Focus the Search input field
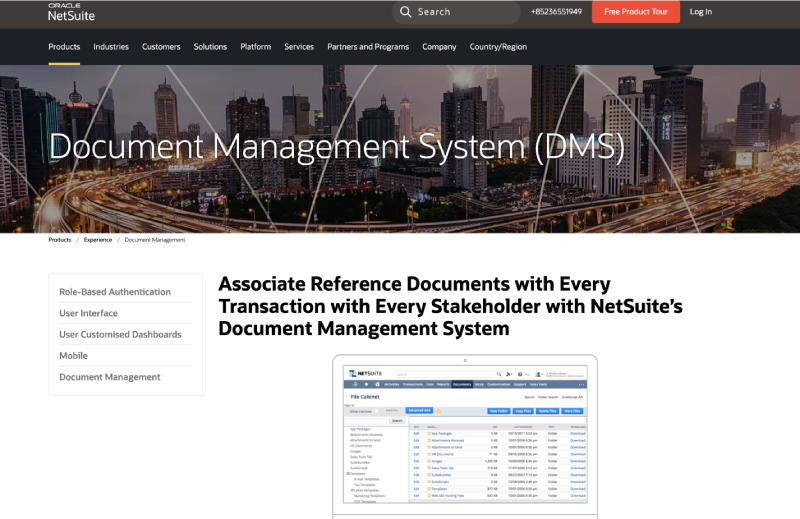The image size is (800, 519). tap(456, 12)
